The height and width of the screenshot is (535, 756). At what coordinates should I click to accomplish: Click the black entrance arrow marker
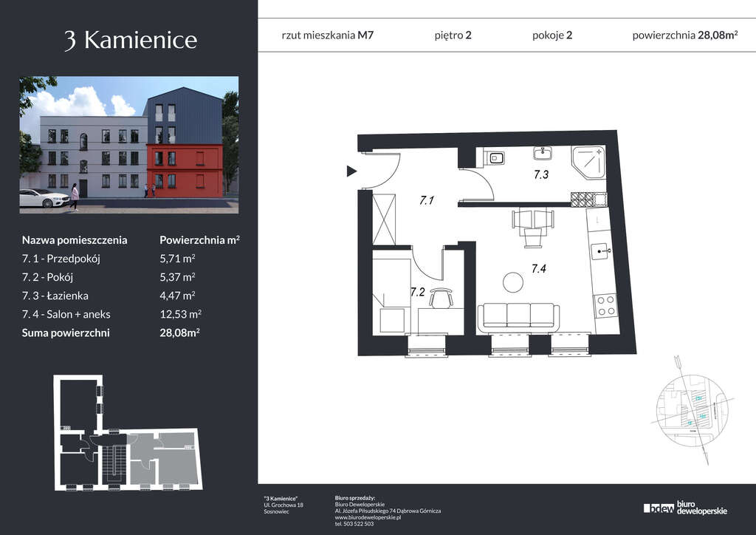pyautogui.click(x=351, y=172)
